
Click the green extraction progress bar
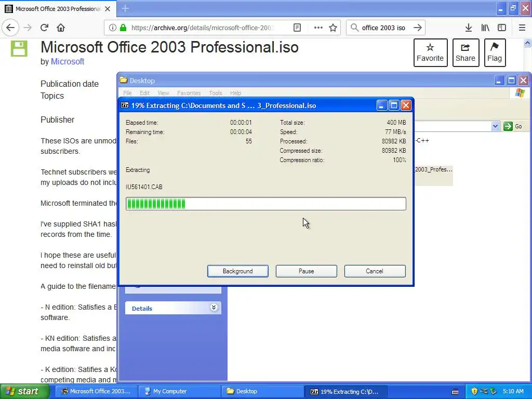tap(265, 204)
